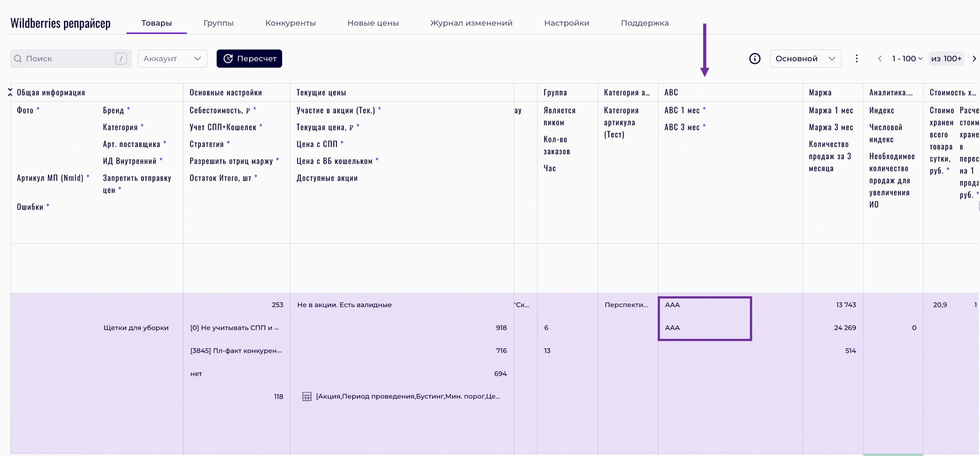Click the info circle icon
The width and height of the screenshot is (980, 456).
coord(755,59)
